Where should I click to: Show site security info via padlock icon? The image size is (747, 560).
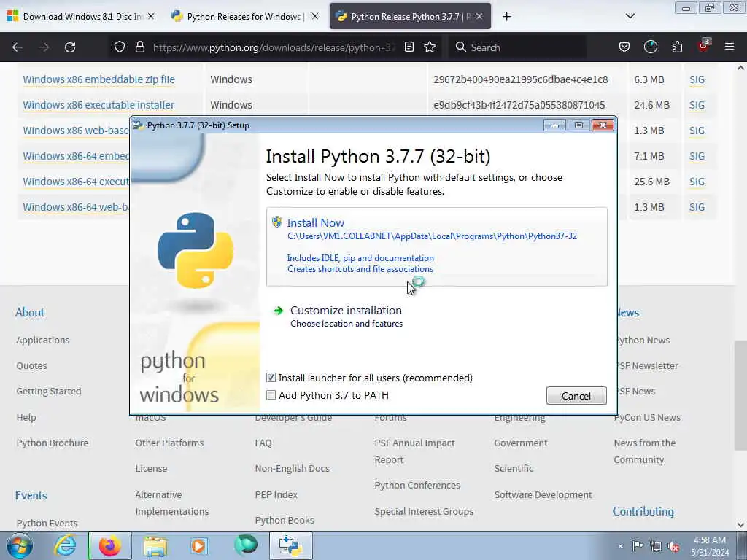[x=139, y=47]
